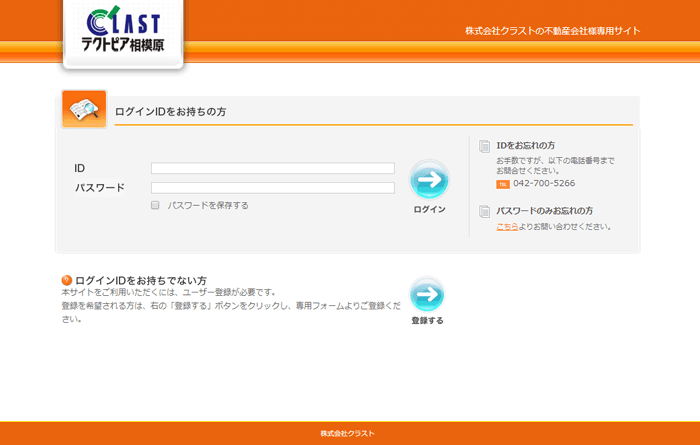
Task: Click the ログインIDをお持ちでない方 heading
Action: [x=141, y=280]
